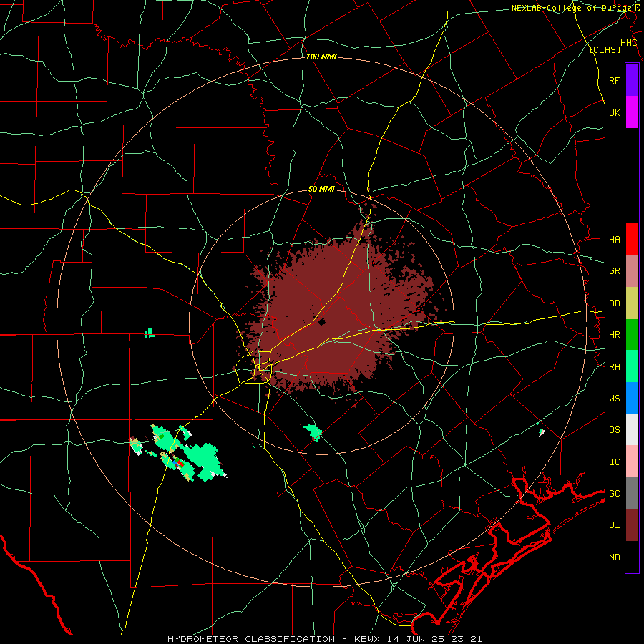Click the isolated green echo west of radar

coord(150,333)
